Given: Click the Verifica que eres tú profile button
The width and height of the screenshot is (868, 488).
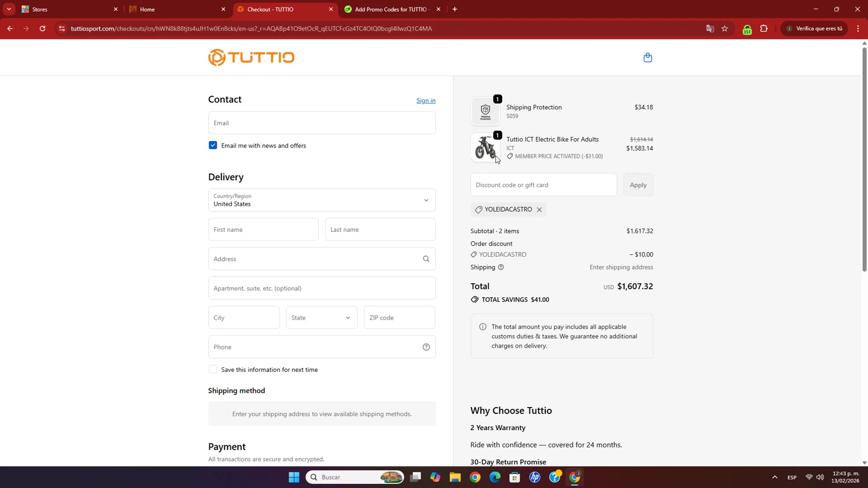Looking at the screenshot, I should tap(814, 28).
